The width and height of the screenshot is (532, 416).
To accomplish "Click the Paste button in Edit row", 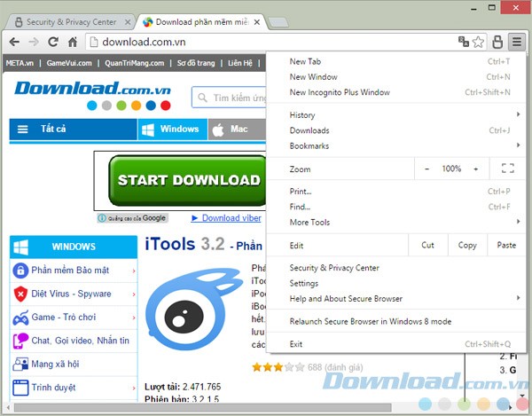I will (x=506, y=245).
